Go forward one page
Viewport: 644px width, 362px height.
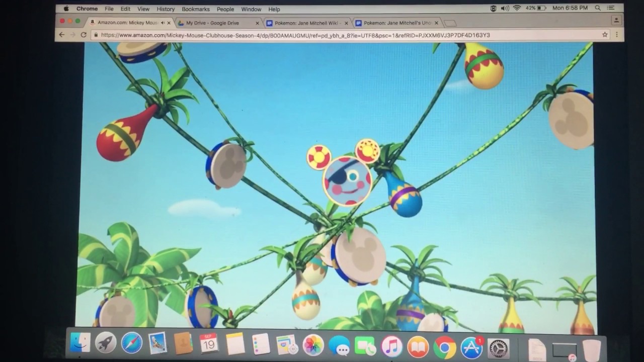(x=73, y=35)
